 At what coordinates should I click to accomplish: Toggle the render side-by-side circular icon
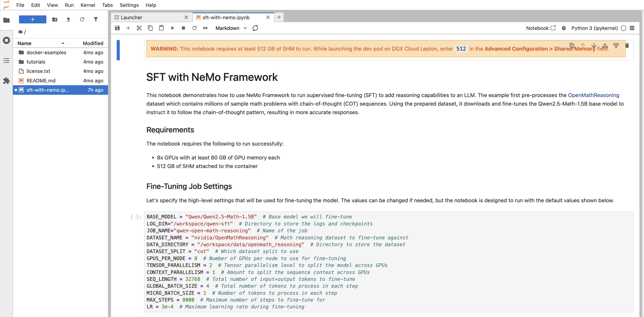(255, 28)
